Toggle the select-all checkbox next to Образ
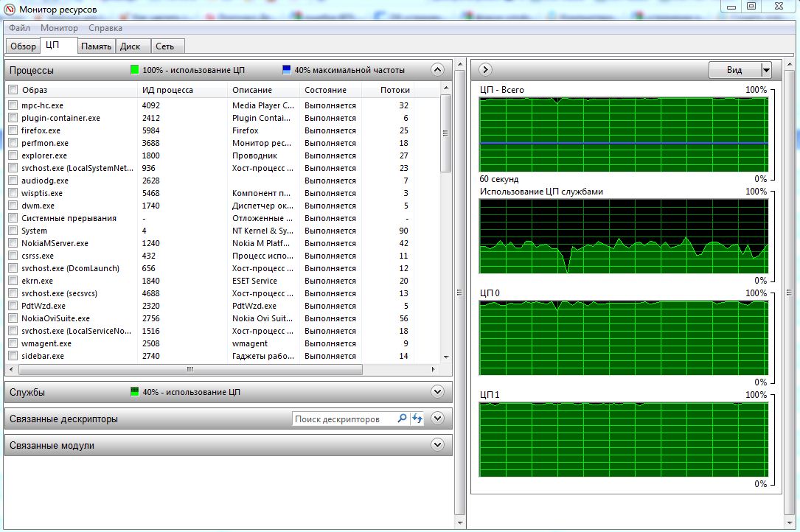This screenshot has width=800, height=532. coord(13,91)
